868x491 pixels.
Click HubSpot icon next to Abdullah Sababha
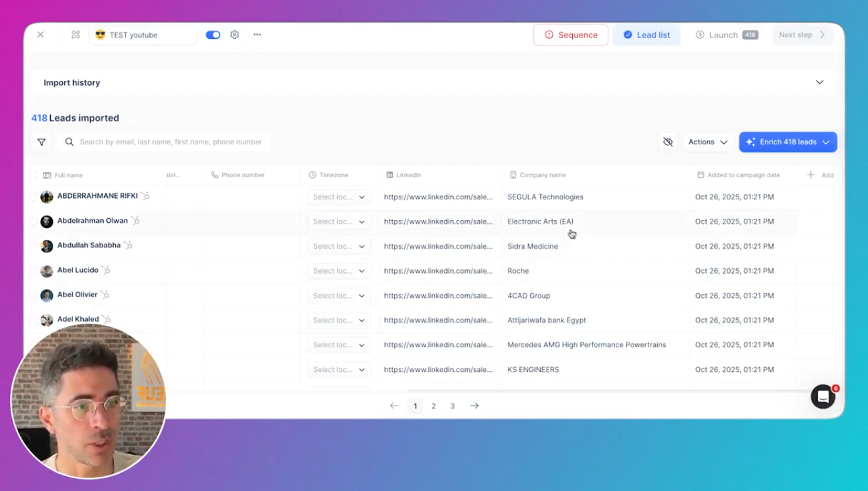tap(128, 246)
